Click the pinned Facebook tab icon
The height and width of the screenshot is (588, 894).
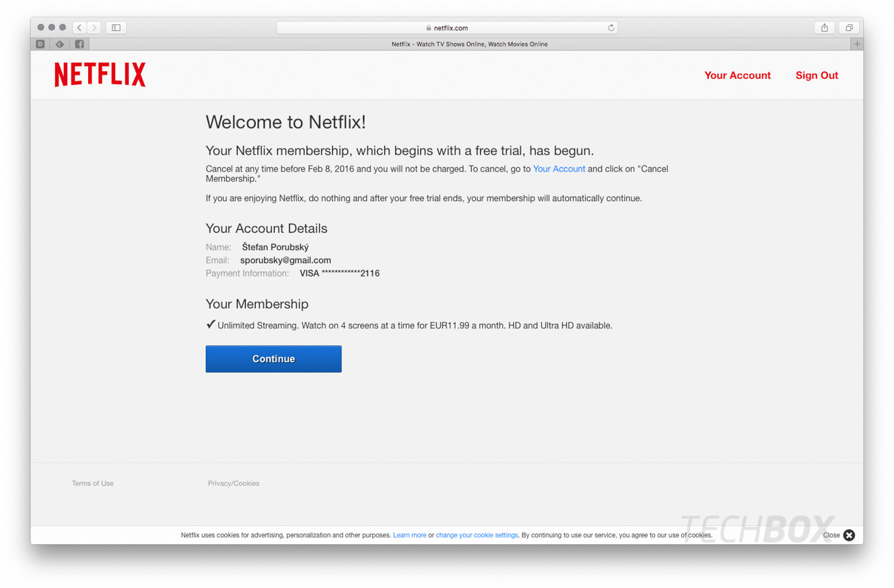[79, 44]
